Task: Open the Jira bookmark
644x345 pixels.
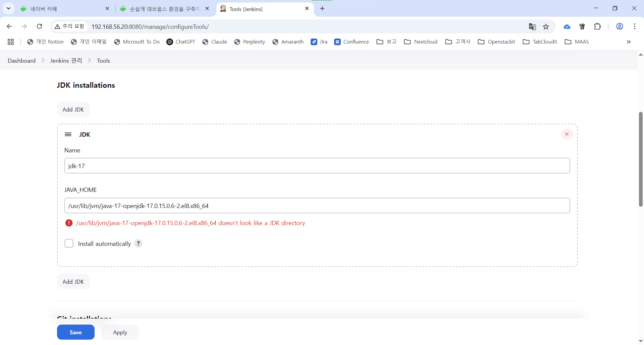Action: click(319, 42)
